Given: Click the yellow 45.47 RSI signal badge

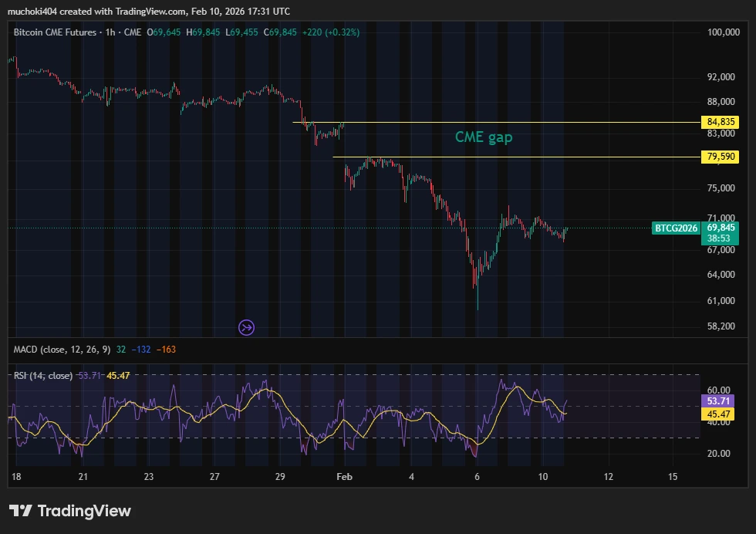Looking at the screenshot, I should tap(717, 414).
